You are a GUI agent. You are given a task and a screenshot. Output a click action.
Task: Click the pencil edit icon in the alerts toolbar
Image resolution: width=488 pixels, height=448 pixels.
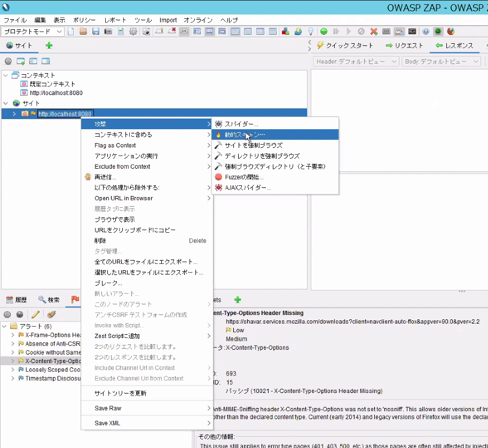(x=35, y=315)
